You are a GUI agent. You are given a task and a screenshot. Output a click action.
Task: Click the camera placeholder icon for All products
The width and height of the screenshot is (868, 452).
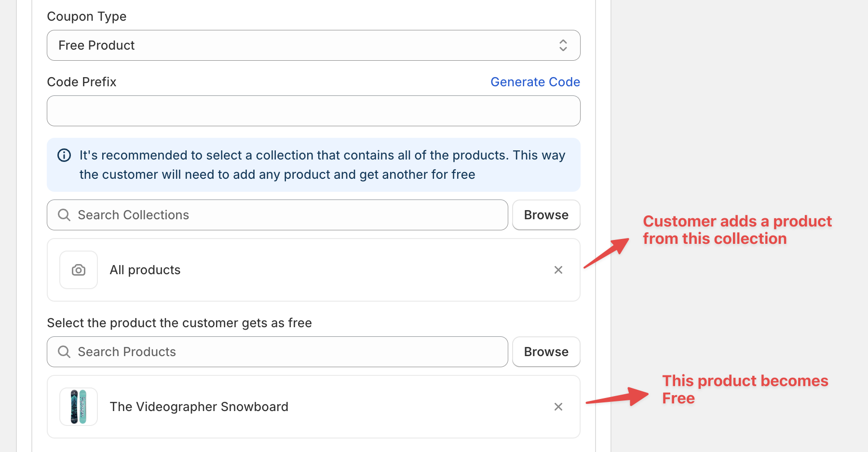coord(79,270)
